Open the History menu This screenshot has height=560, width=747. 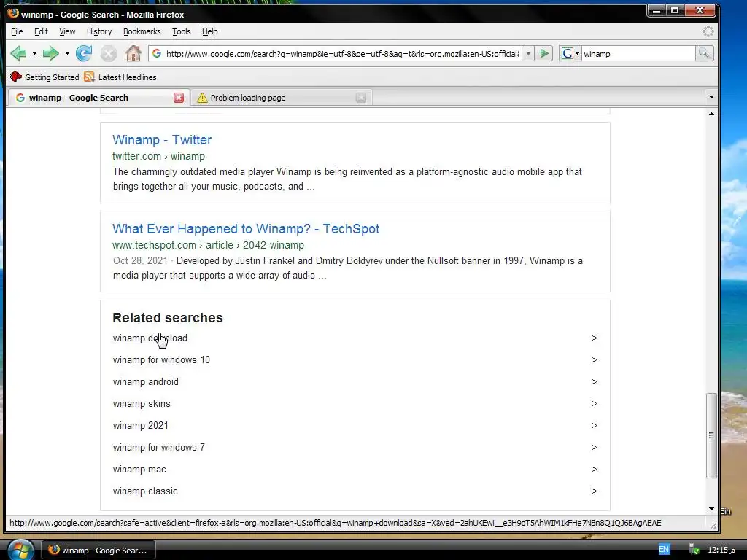click(99, 31)
